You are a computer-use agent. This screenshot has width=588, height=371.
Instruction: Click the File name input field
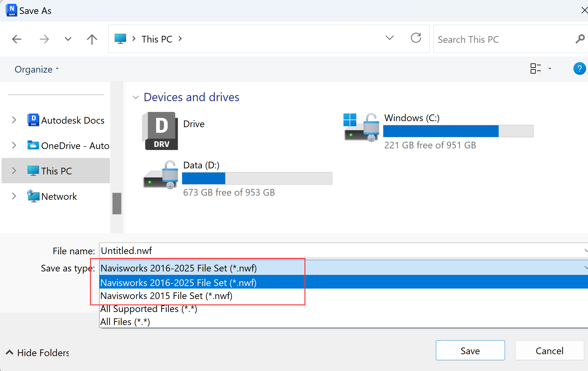coord(222,251)
